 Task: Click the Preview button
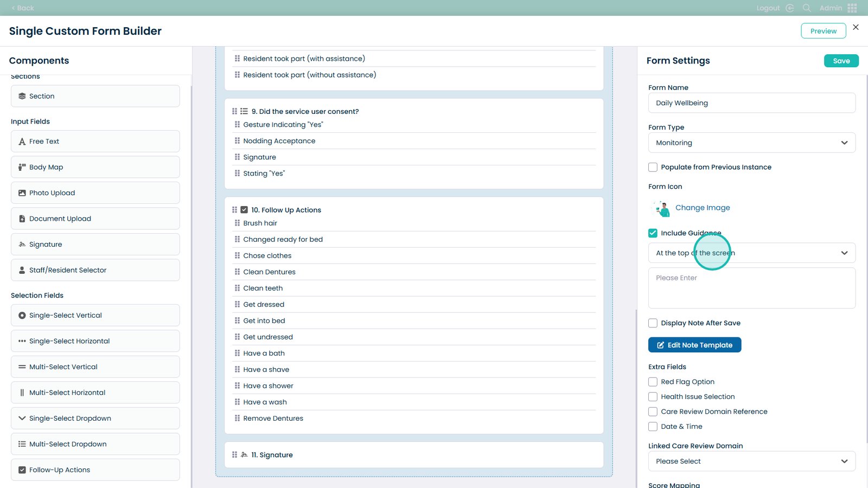pyautogui.click(x=824, y=31)
